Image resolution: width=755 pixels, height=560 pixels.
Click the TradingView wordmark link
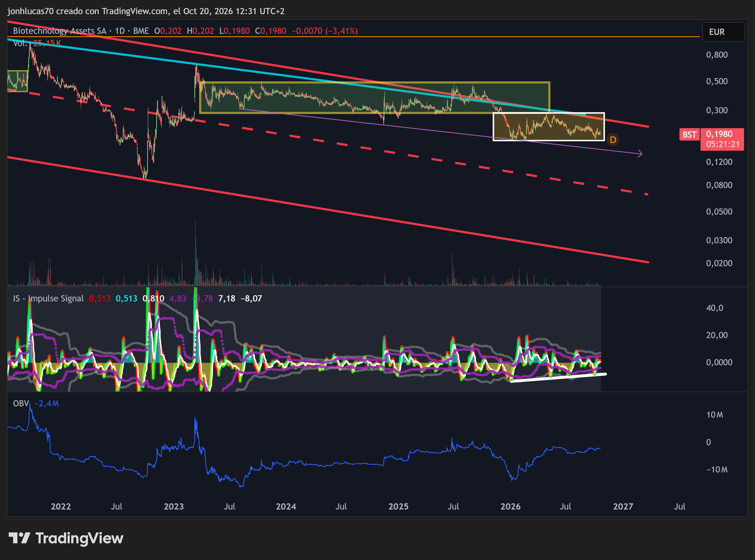click(x=79, y=538)
